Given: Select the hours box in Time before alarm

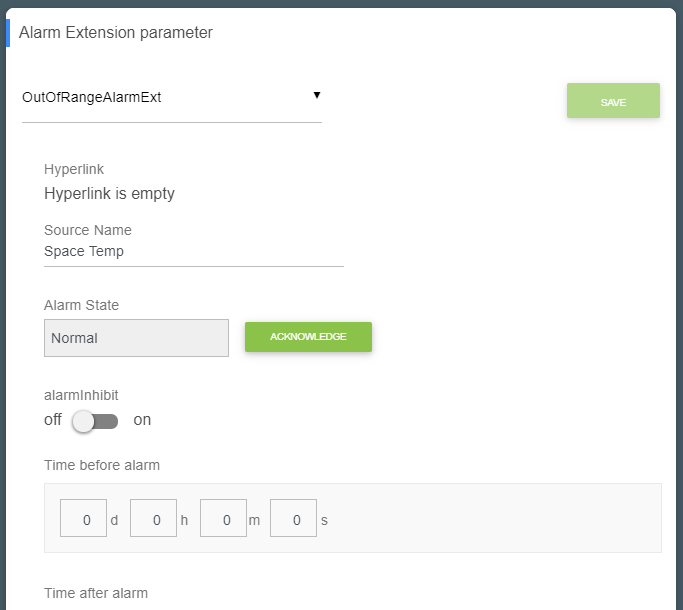Looking at the screenshot, I should 153,519.
